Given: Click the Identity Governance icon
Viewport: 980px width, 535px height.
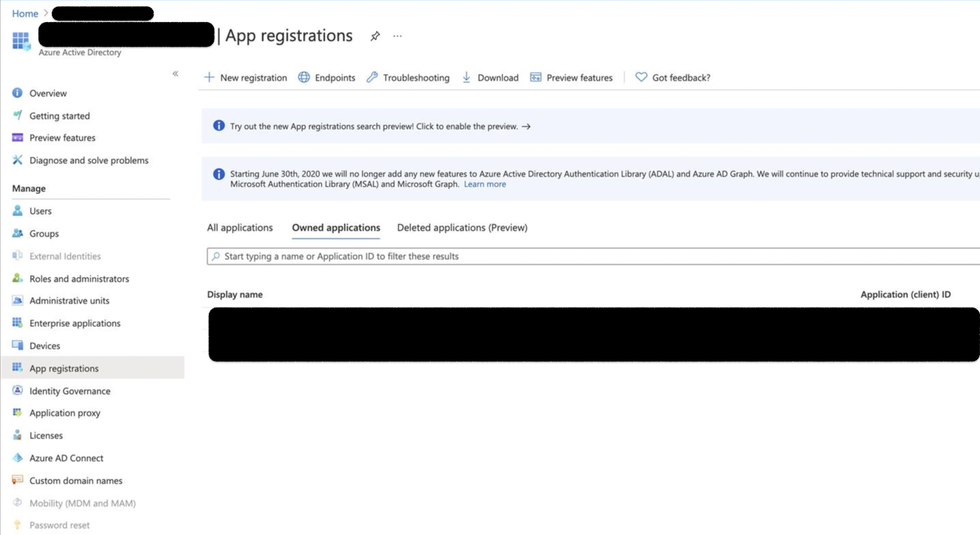Looking at the screenshot, I should 17,390.
